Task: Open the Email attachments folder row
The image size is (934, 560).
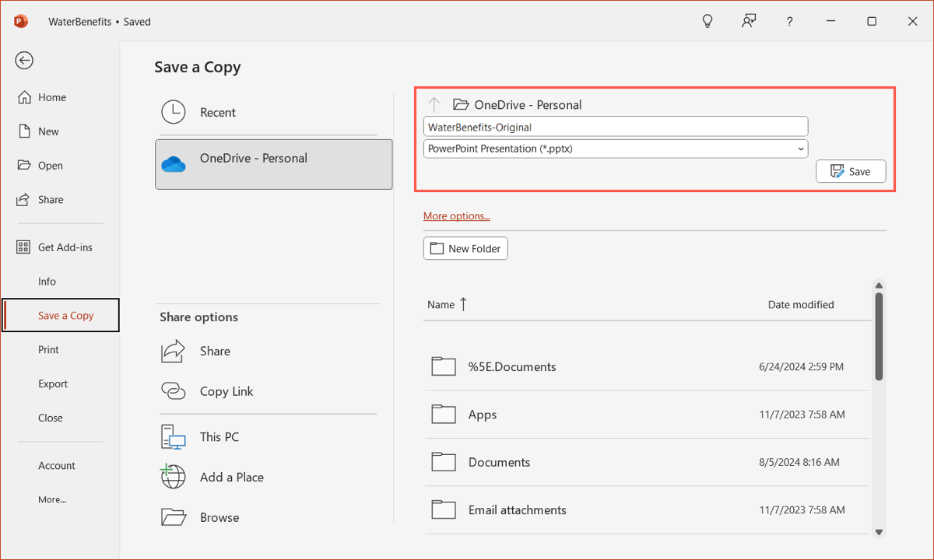Action: [x=648, y=510]
